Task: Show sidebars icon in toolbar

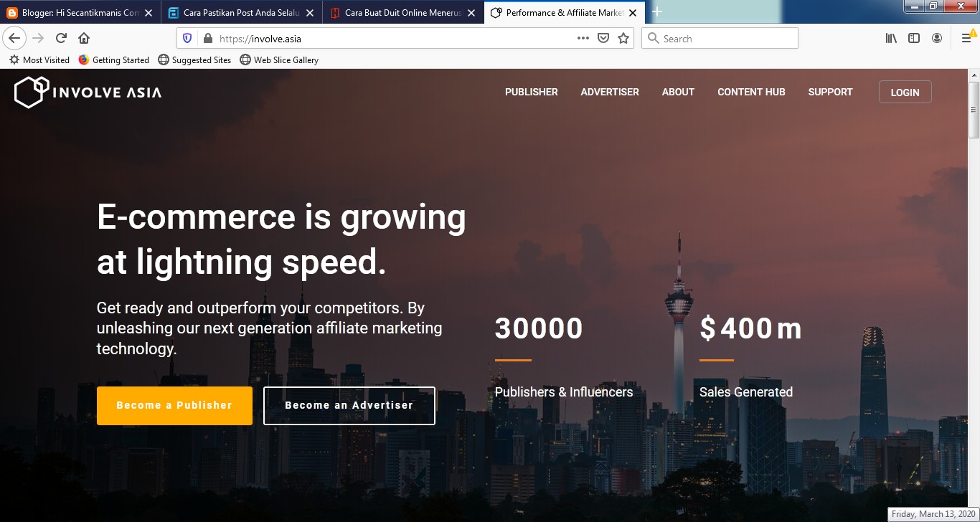Action: [914, 38]
